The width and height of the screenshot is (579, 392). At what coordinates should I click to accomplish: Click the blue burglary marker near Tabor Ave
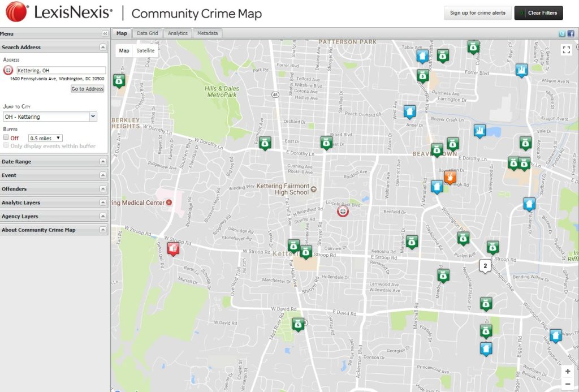pyautogui.click(x=422, y=56)
